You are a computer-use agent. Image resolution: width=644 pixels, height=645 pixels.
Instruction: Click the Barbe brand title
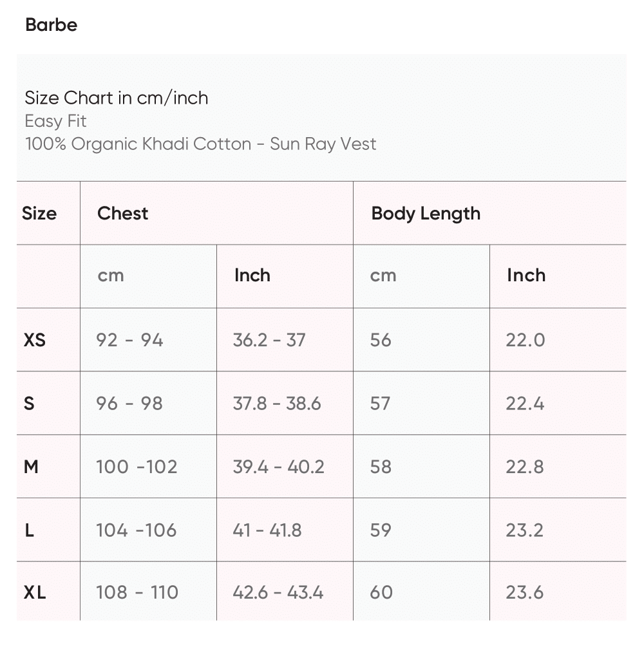pos(52,25)
